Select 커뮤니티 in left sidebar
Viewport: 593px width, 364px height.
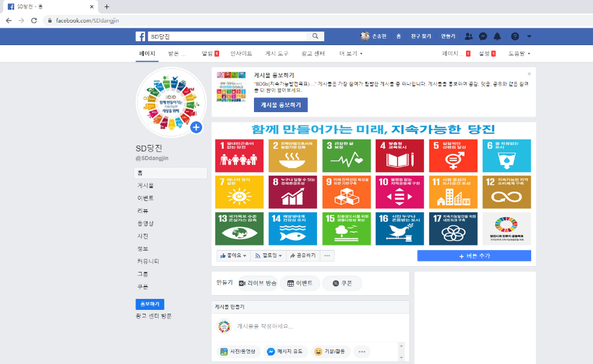pos(148,262)
